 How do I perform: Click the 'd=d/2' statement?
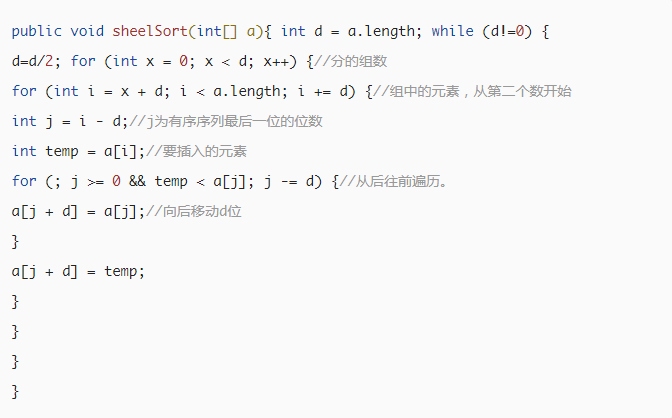(33, 61)
